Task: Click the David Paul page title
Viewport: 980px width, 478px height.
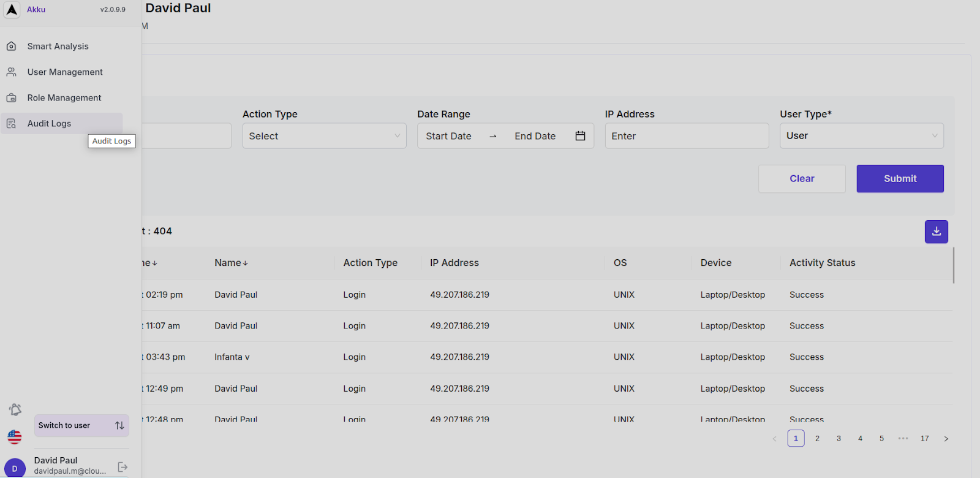Action: pyautogui.click(x=178, y=8)
